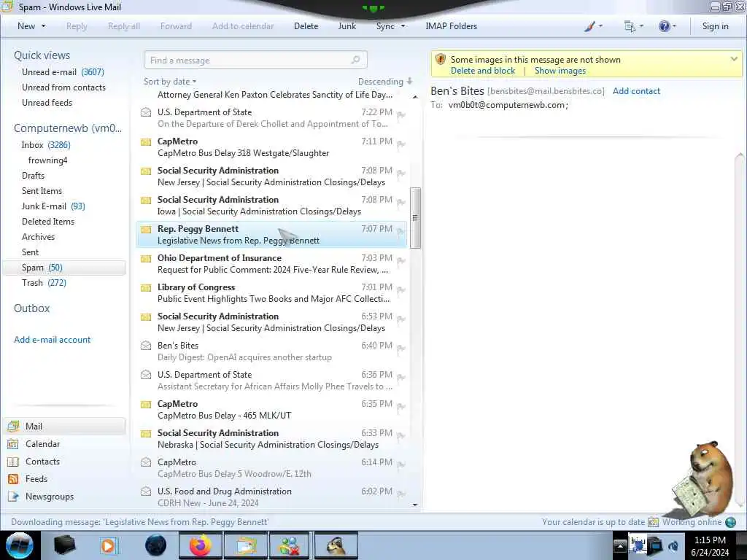Expand the New message dropdown arrow

point(43,26)
